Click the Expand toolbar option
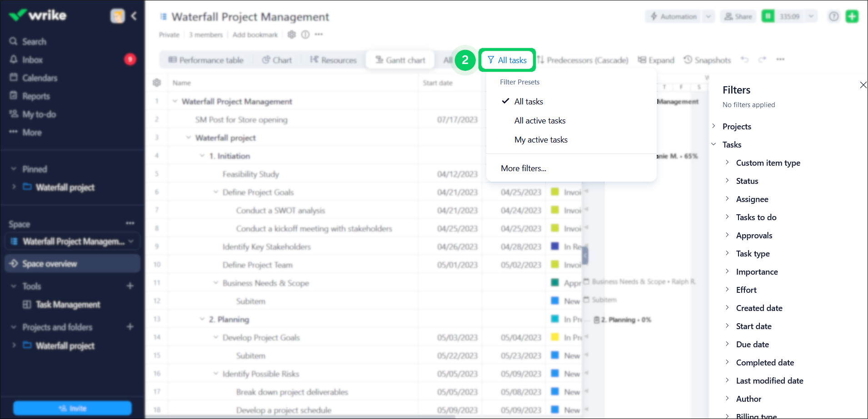Image resolution: width=868 pixels, height=419 pixels. pyautogui.click(x=656, y=60)
